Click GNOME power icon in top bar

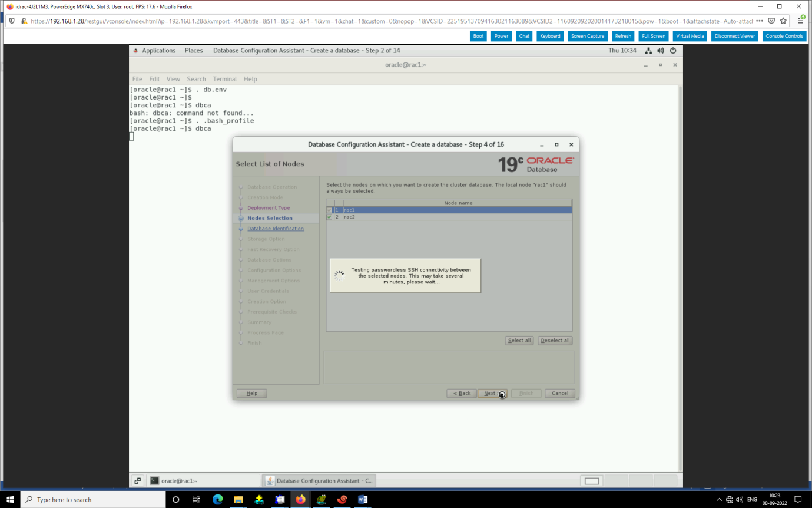tap(672, 51)
